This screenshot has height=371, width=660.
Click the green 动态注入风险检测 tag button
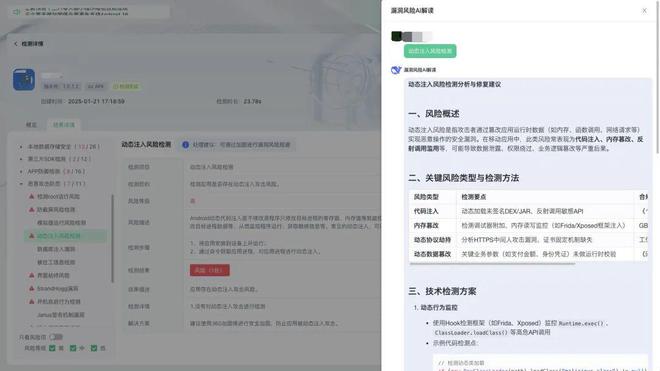click(x=430, y=51)
